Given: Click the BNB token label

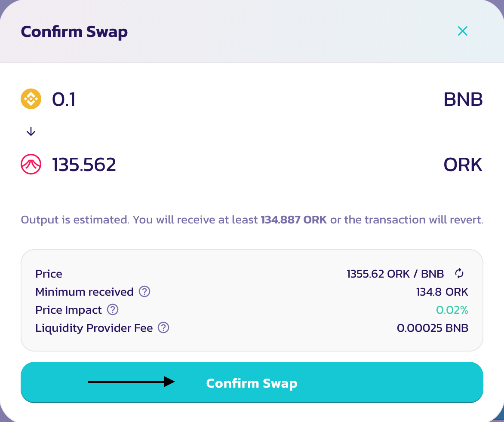Looking at the screenshot, I should coord(463,99).
